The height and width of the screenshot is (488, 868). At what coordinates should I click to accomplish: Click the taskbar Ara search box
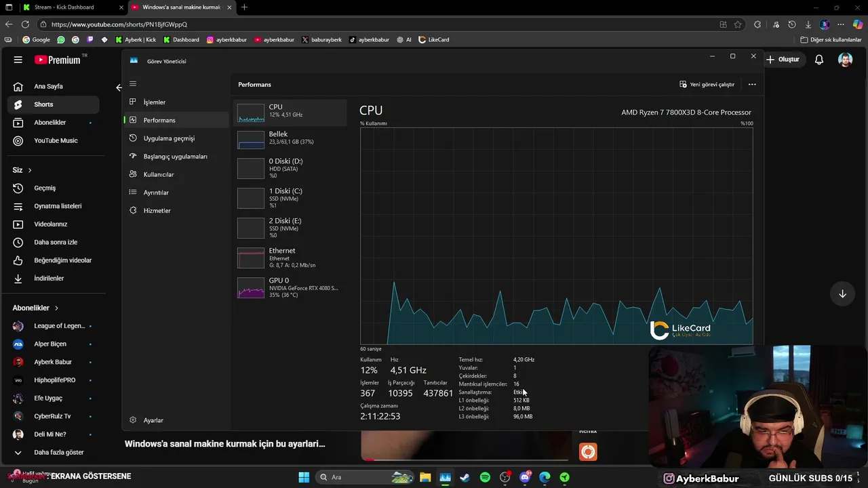pyautogui.click(x=364, y=477)
